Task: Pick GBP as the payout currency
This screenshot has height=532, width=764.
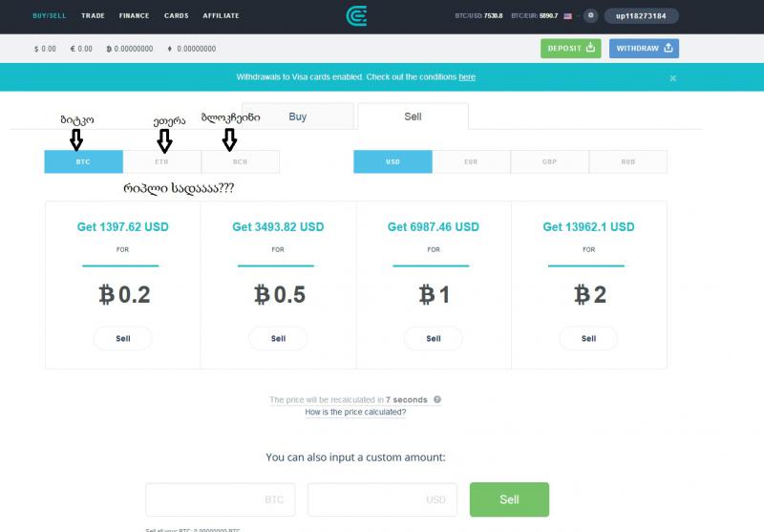Action: point(549,162)
